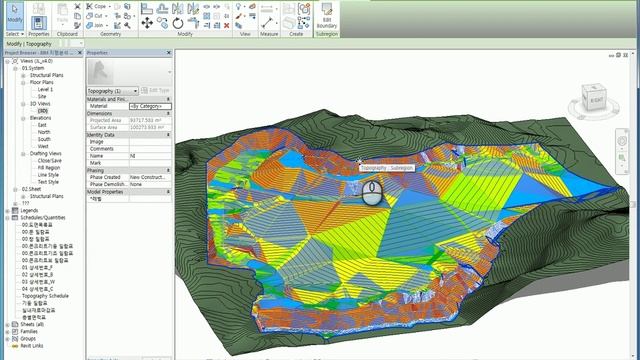Select the Offset tool
The height and width of the screenshot is (360, 640).
162,8
